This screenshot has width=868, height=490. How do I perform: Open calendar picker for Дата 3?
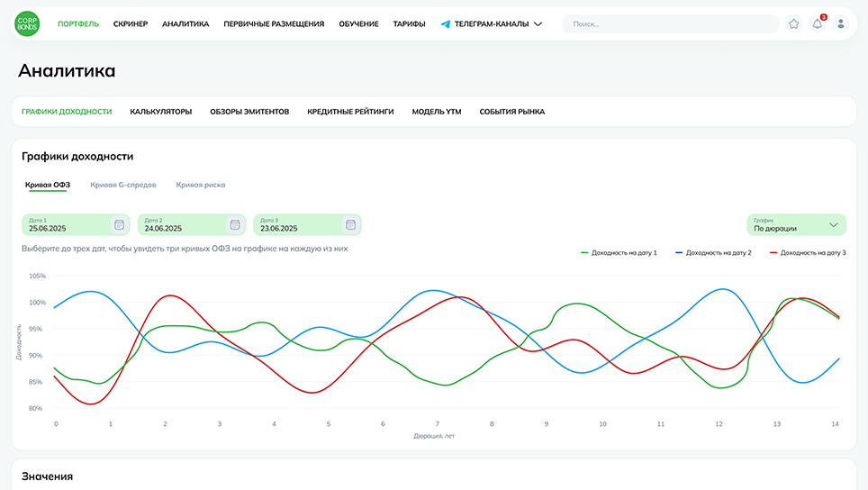tap(350, 224)
